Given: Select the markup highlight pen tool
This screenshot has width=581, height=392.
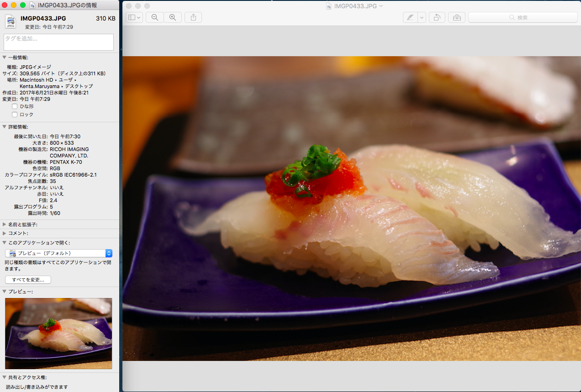Looking at the screenshot, I should 410,17.
